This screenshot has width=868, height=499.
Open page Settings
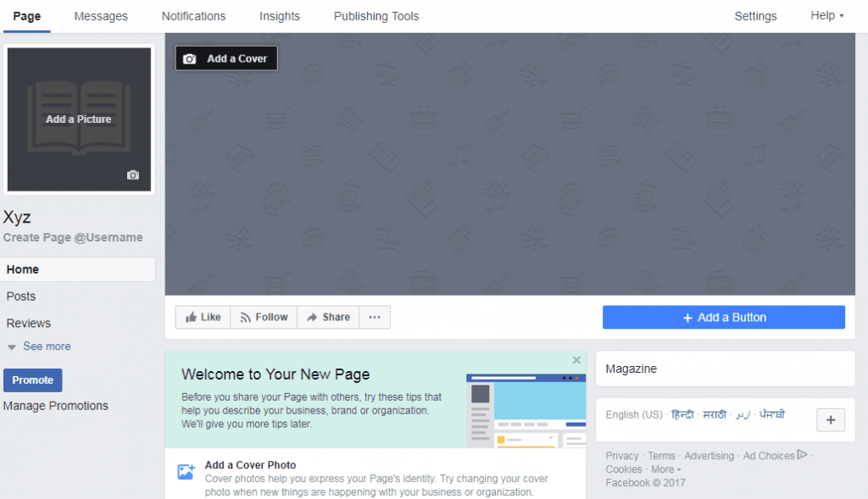[755, 16]
